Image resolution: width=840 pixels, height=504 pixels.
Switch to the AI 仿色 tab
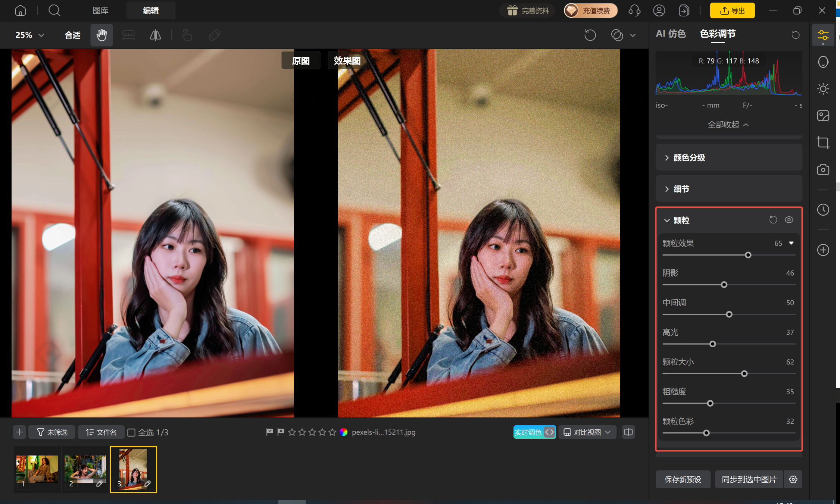point(671,34)
